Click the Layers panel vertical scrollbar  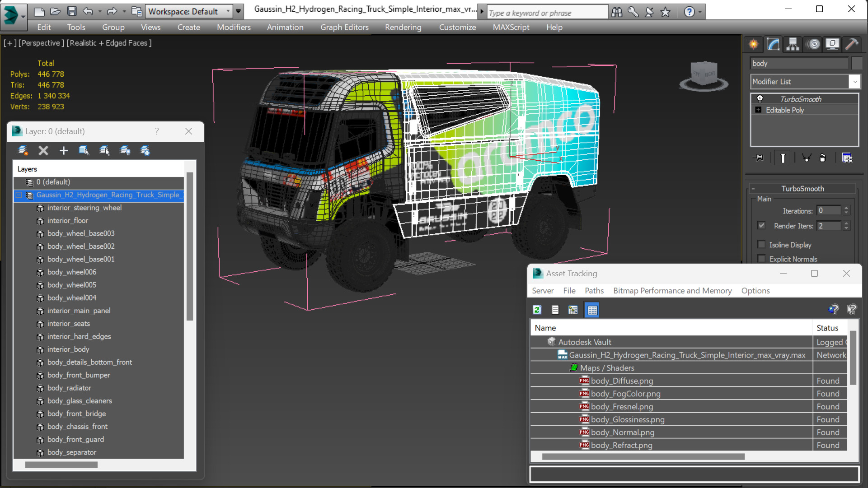pos(190,246)
